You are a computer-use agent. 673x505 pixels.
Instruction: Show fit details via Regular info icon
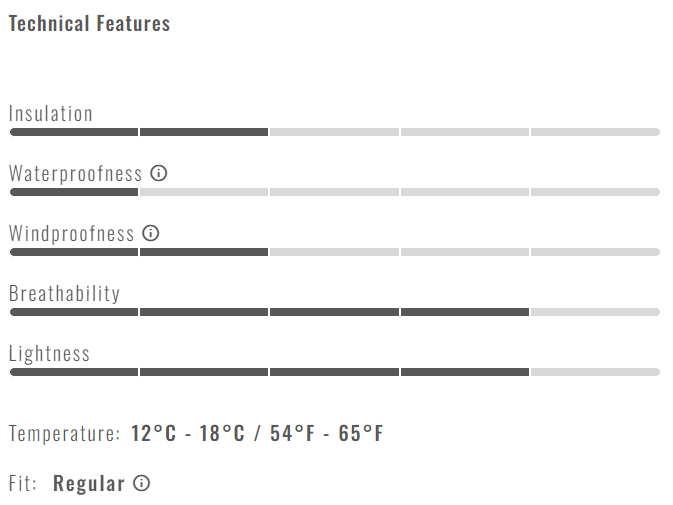pos(142,484)
